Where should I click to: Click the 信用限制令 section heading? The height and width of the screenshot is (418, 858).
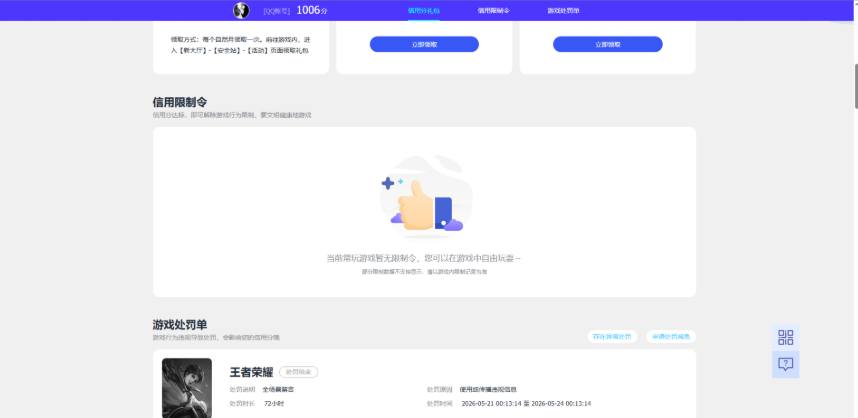[x=180, y=102]
